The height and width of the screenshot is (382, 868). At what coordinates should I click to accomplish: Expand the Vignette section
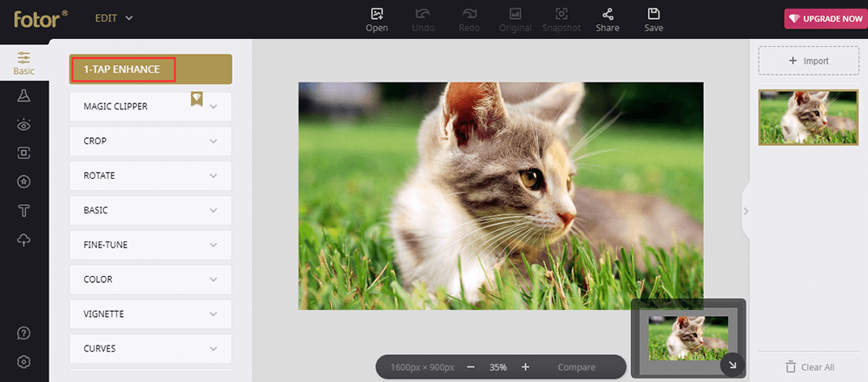150,314
